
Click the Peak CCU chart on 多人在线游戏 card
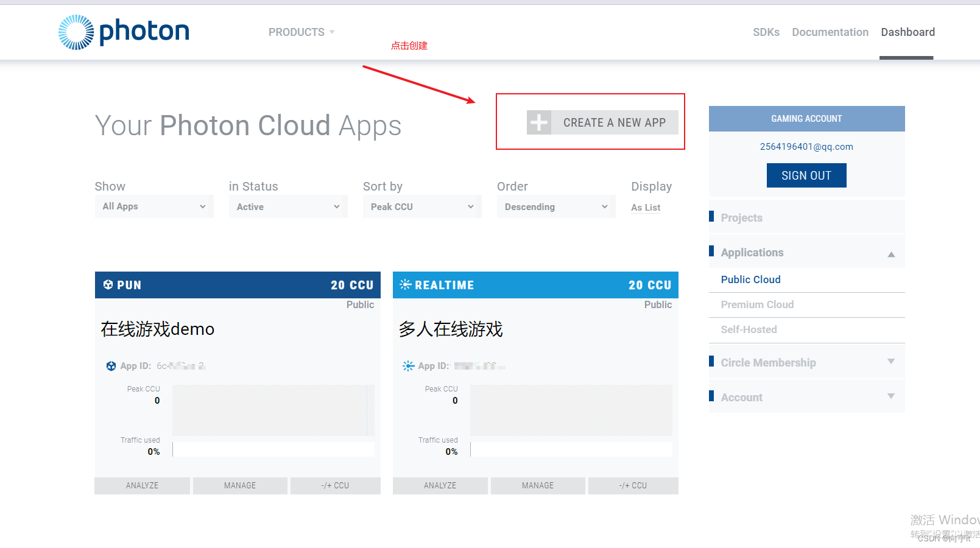pyautogui.click(x=571, y=410)
